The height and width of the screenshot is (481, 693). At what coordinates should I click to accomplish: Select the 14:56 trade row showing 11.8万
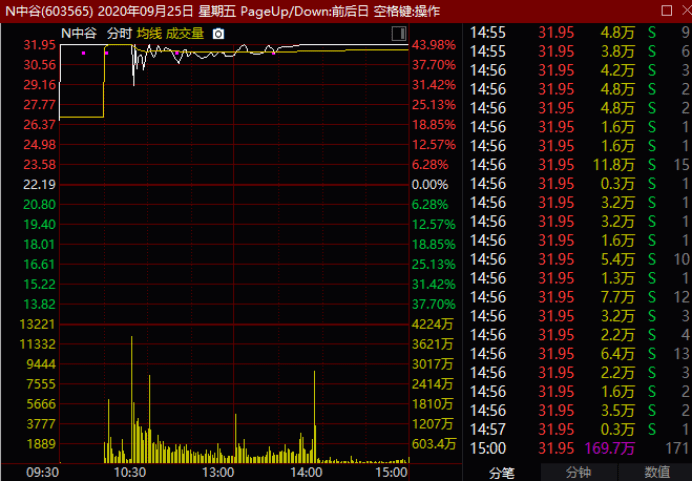[580, 164]
